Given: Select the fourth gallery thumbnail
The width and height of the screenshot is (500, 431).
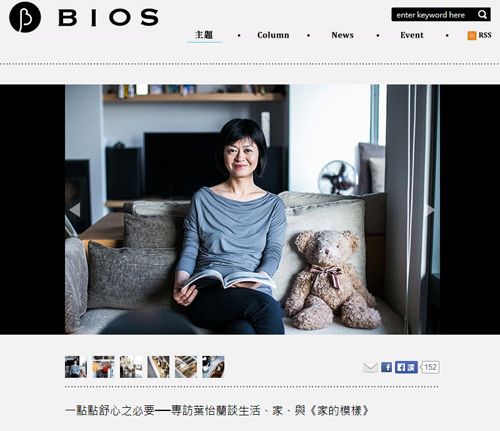Looking at the screenshot, I should [x=158, y=367].
